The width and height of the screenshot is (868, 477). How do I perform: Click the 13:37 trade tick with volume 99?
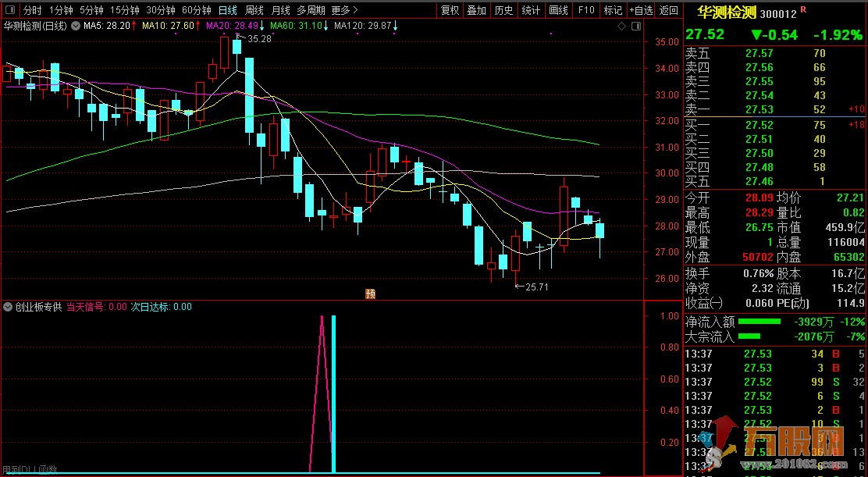tap(775, 382)
